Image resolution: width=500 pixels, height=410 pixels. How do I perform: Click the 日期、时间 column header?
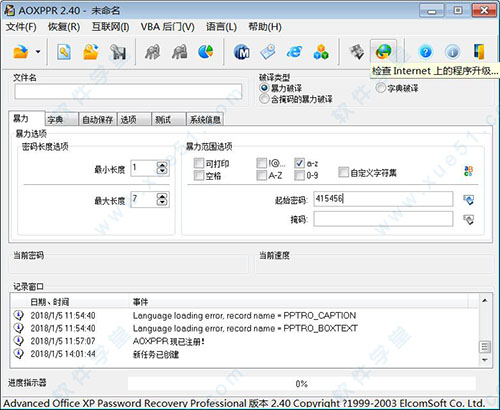coord(77,302)
